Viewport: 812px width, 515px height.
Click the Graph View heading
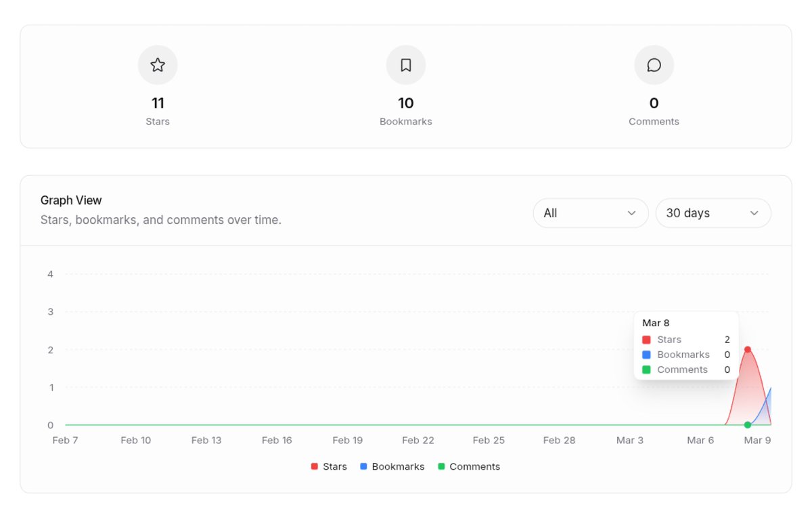71,200
